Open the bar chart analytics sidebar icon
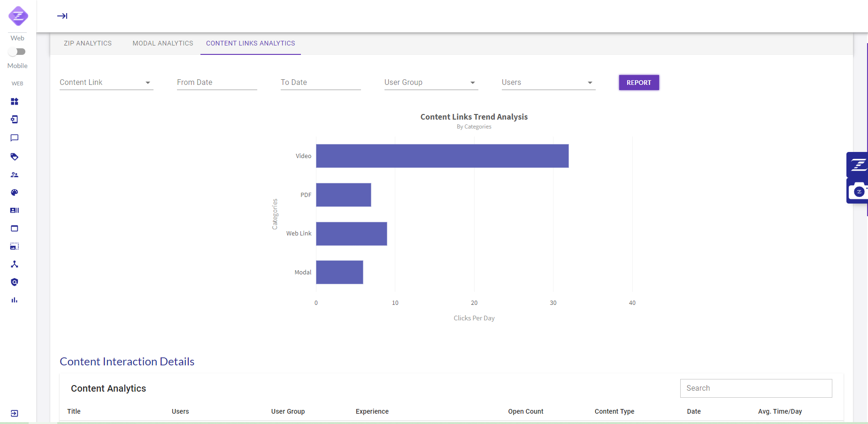 click(x=15, y=300)
